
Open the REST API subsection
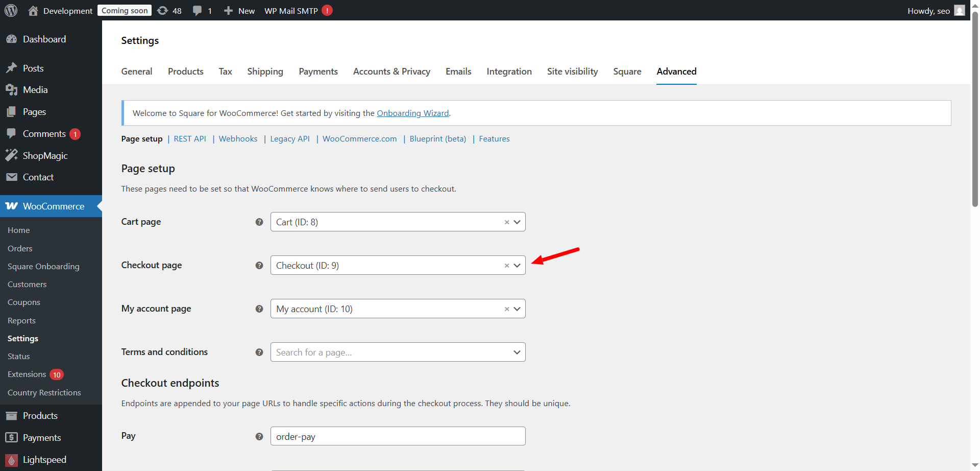click(190, 139)
